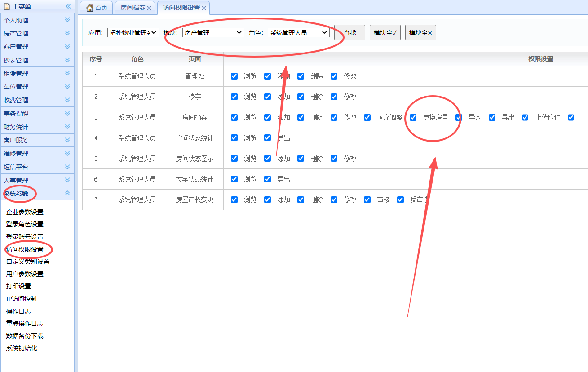Toggle 添加 in the 楼宇 row
The width and height of the screenshot is (588, 372).
coord(267,97)
